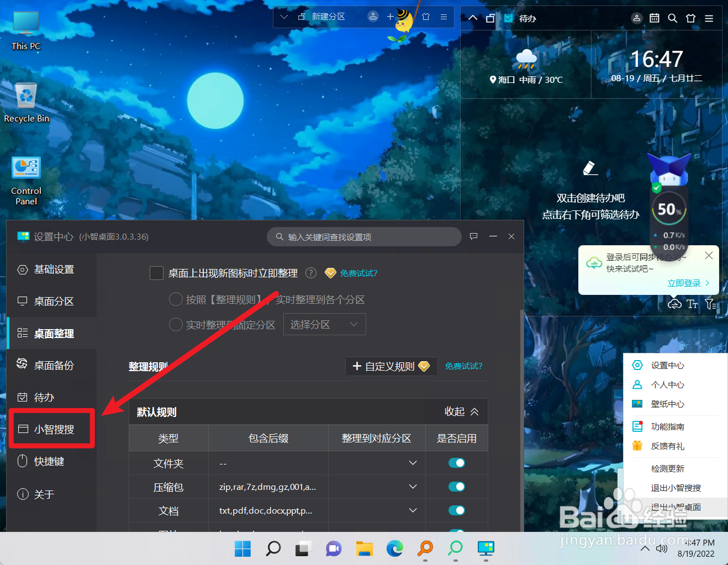Switch to 桌面分区 tab

tap(52, 302)
